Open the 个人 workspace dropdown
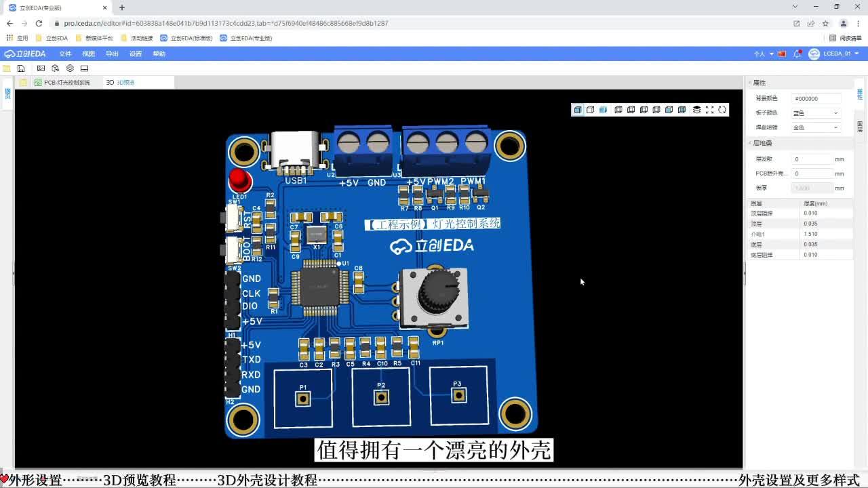Screen dimensions: 868x488 click(764, 54)
